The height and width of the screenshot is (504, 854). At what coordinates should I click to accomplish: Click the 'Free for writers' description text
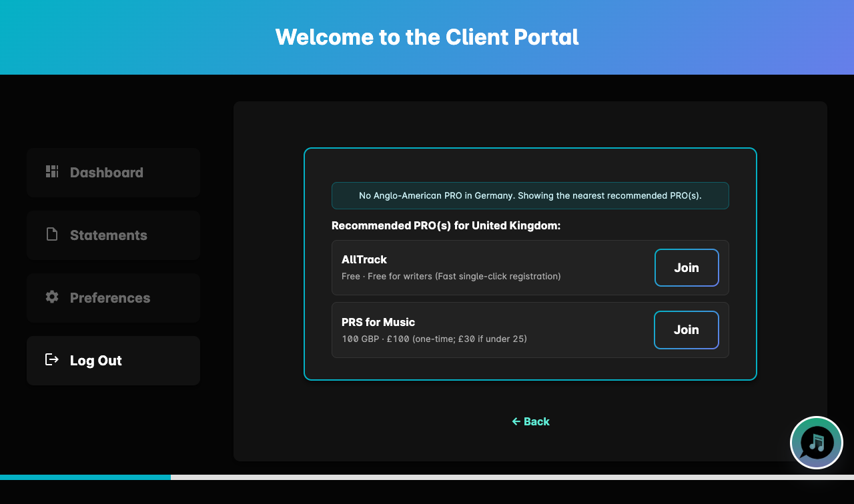[x=451, y=276]
